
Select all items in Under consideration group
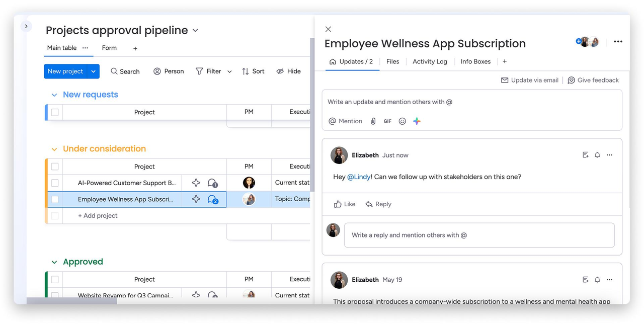(55, 167)
